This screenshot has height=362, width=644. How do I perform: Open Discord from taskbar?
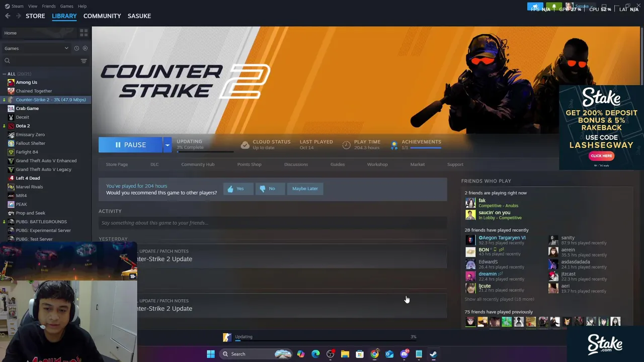click(x=404, y=354)
